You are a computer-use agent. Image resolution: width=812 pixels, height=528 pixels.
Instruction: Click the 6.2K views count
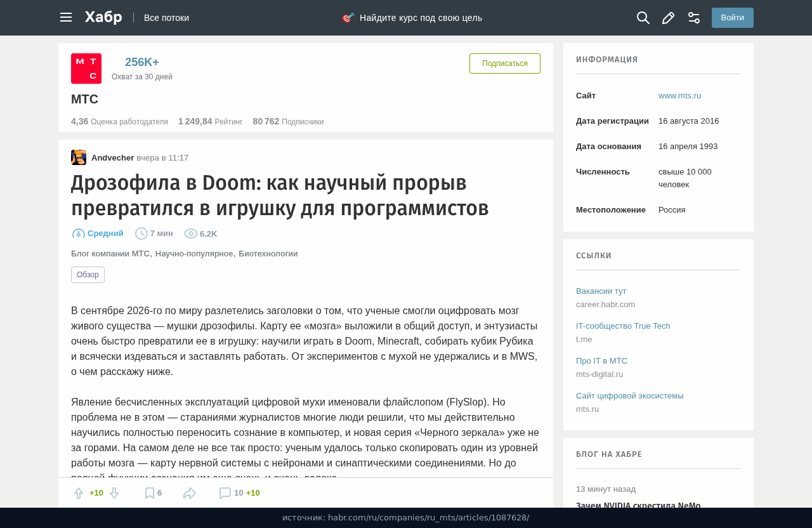pos(208,234)
